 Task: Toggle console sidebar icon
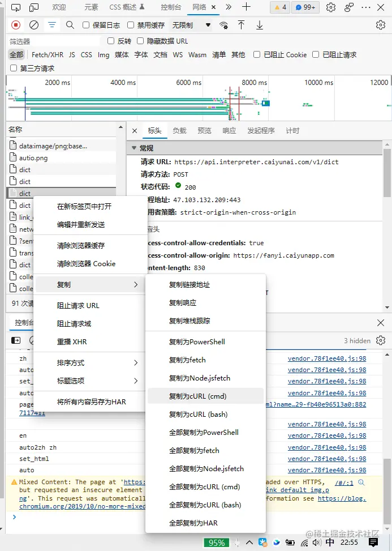pos(16,340)
